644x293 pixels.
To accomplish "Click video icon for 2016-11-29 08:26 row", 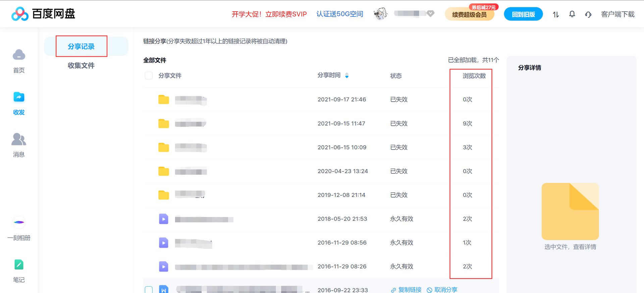I will click(163, 267).
